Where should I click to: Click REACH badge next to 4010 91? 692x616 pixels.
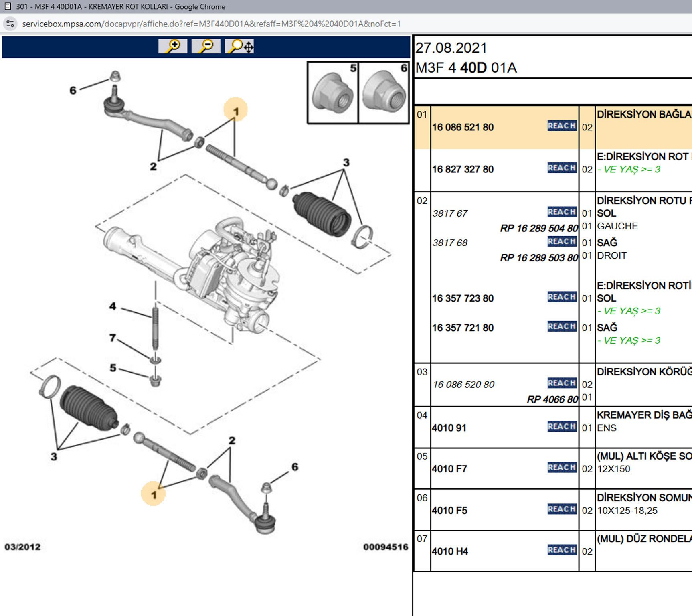pyautogui.click(x=562, y=426)
